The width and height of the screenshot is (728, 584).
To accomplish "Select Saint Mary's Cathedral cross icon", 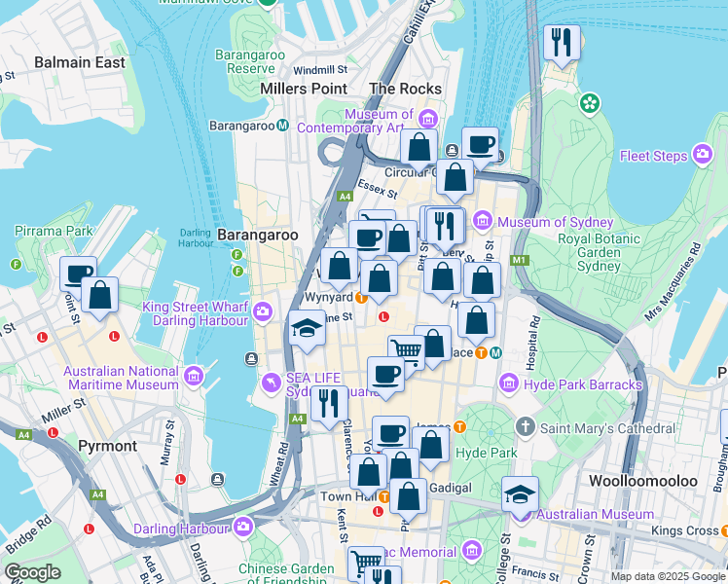I will (526, 426).
